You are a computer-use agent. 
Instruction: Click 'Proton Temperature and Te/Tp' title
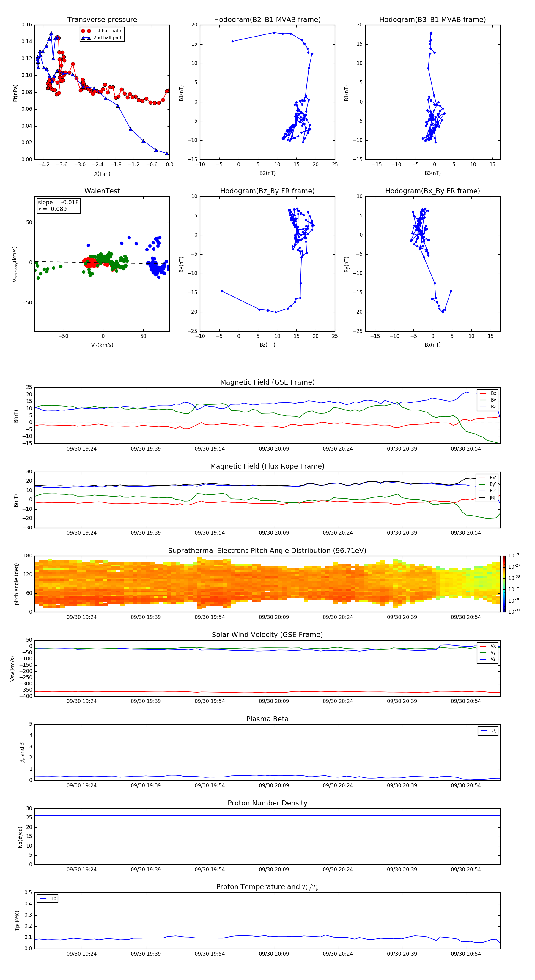267,887
